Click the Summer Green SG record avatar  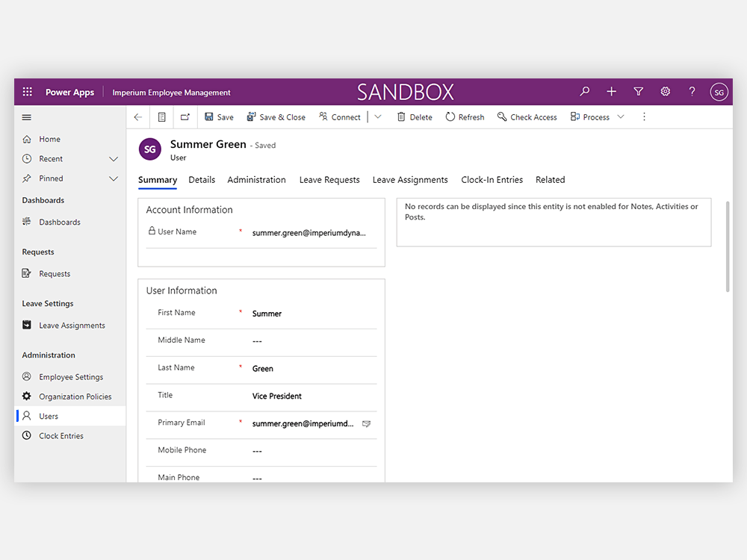pos(149,149)
